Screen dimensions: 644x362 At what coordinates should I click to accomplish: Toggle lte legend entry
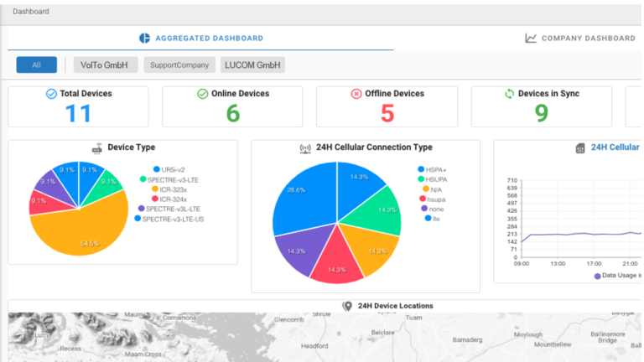point(432,219)
